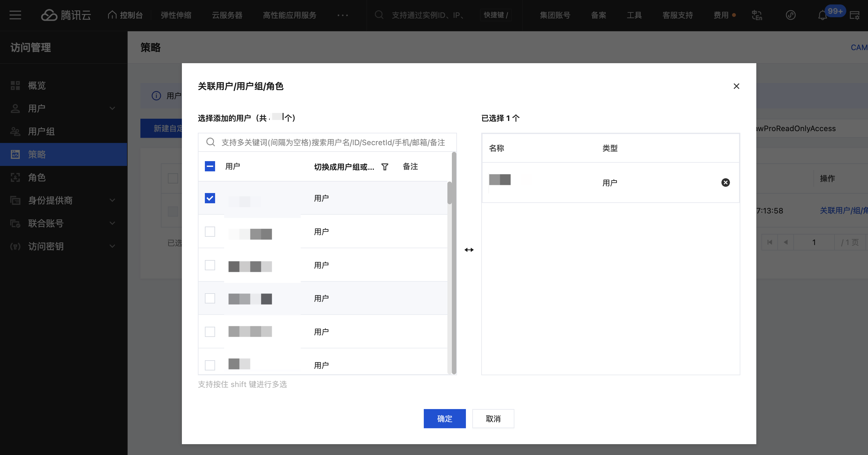Expand the 用户 sidebar menu chevron
This screenshot has width=868, height=455.
[x=112, y=108]
